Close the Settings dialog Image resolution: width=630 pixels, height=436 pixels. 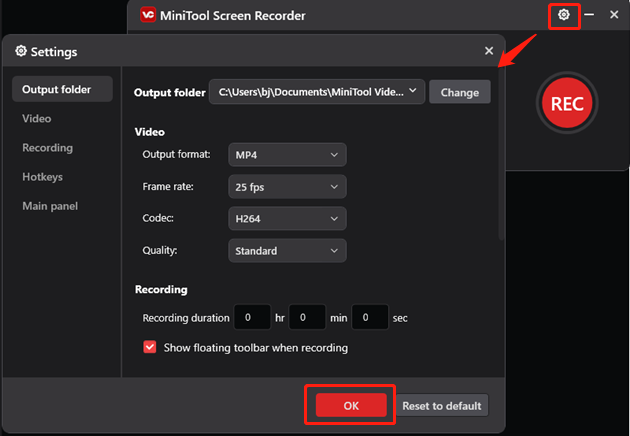489,51
